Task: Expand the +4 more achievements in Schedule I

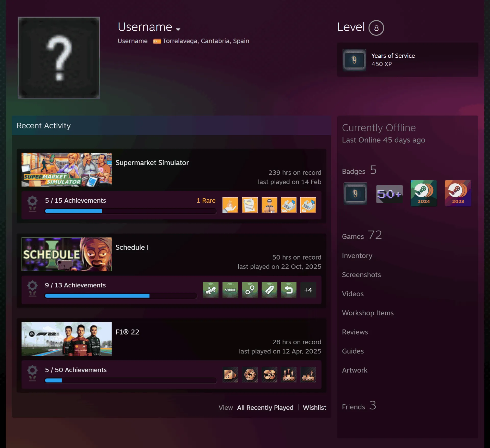Action: [308, 290]
